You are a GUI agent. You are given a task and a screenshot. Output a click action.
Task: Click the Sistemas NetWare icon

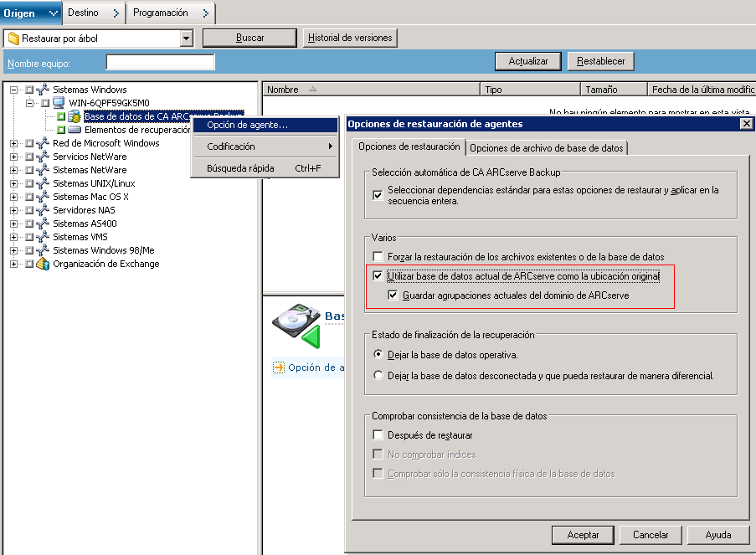click(43, 170)
